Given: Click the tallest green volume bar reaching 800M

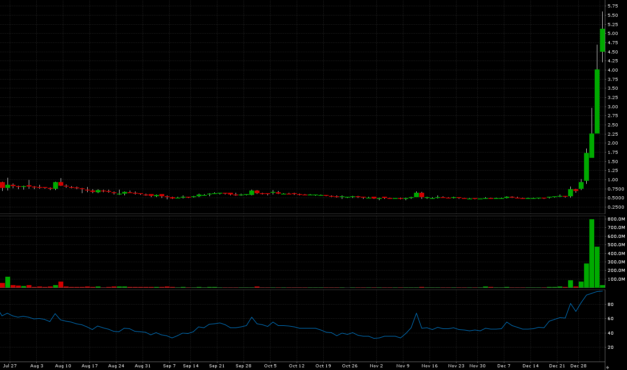Looking at the screenshot, I should [592, 253].
